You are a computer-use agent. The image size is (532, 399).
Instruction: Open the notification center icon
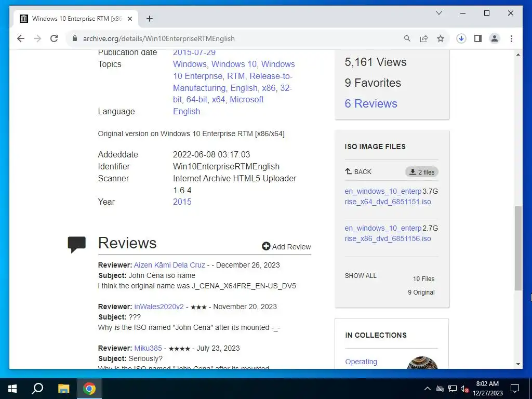tap(515, 389)
